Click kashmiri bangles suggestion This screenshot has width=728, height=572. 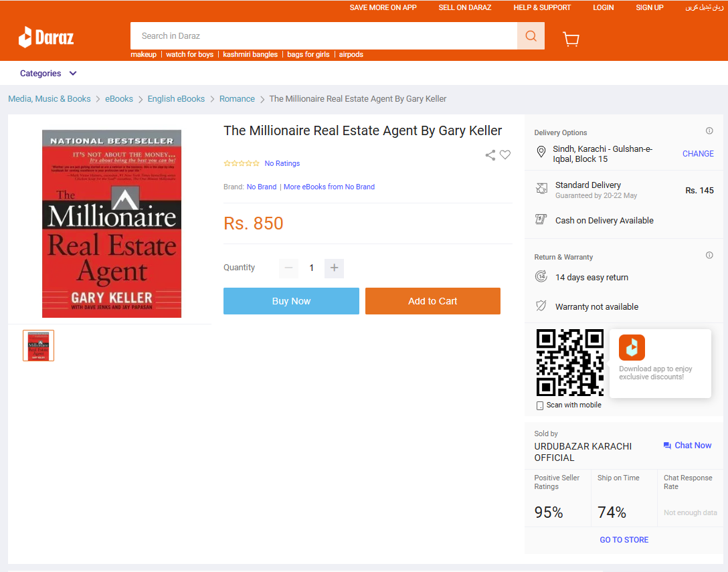(250, 54)
